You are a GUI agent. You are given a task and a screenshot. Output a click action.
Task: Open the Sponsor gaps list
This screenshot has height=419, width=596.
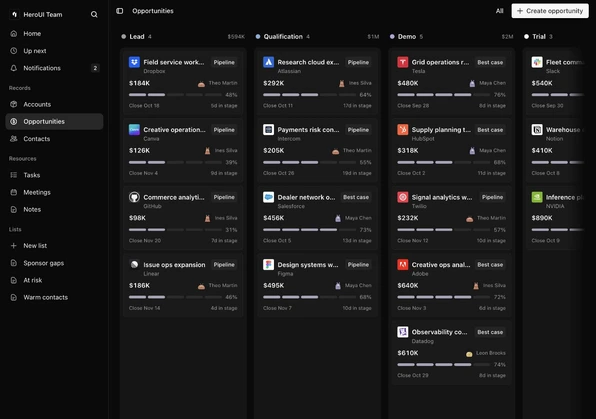[54, 263]
